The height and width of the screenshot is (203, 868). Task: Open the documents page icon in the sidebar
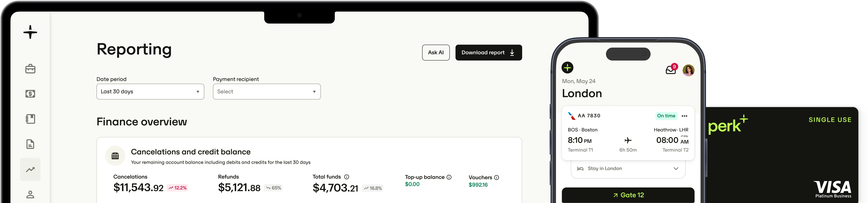click(x=30, y=144)
